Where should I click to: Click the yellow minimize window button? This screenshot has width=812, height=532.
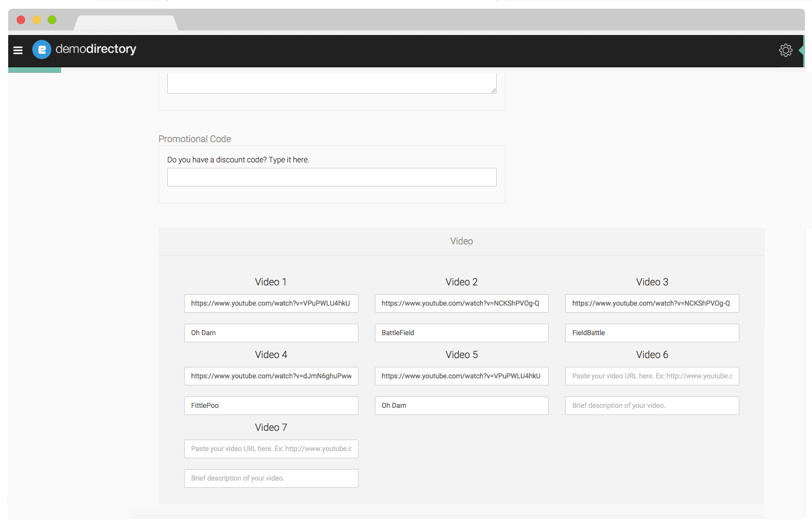pos(37,20)
